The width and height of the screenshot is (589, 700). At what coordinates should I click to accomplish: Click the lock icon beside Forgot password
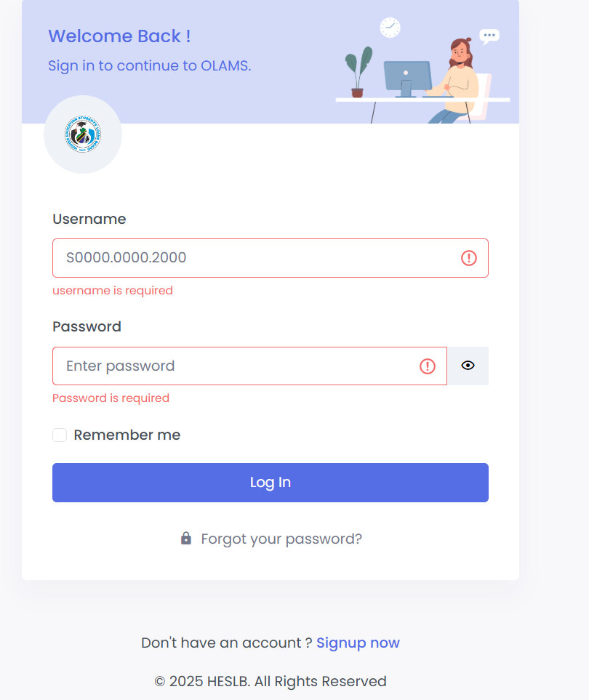coord(186,539)
